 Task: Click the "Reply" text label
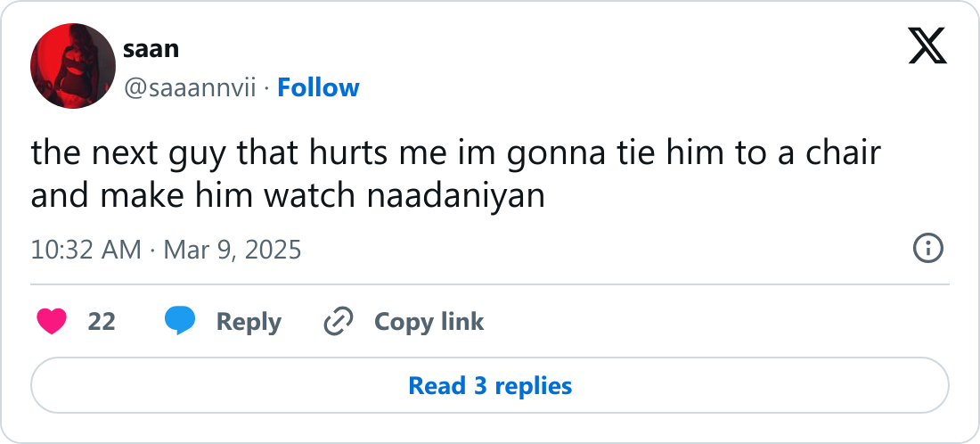pos(249,321)
